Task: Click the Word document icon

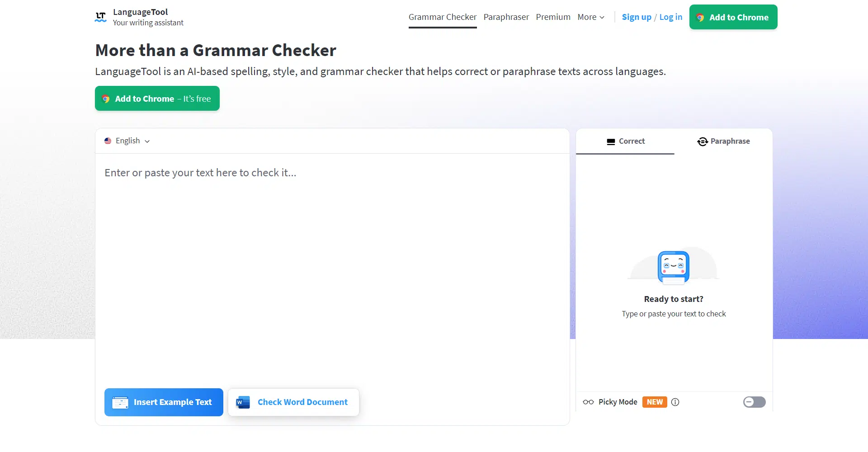Action: pos(243,402)
